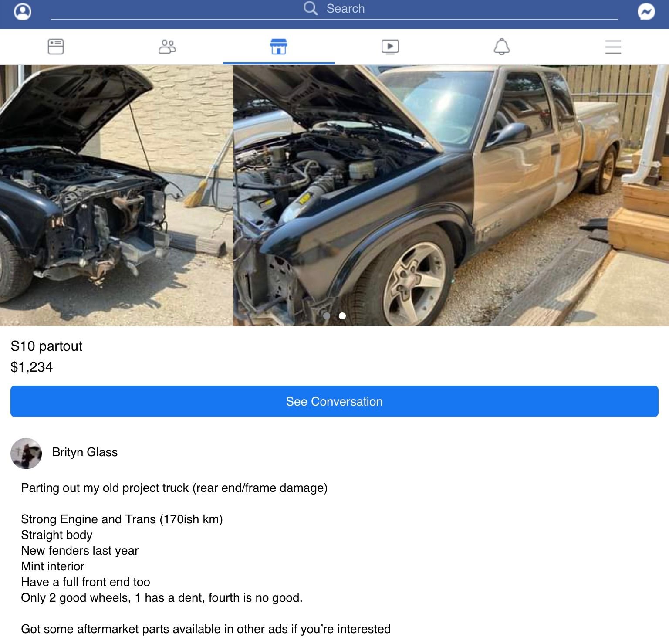
Task: Open the hamburger menu icon
Action: tap(613, 47)
